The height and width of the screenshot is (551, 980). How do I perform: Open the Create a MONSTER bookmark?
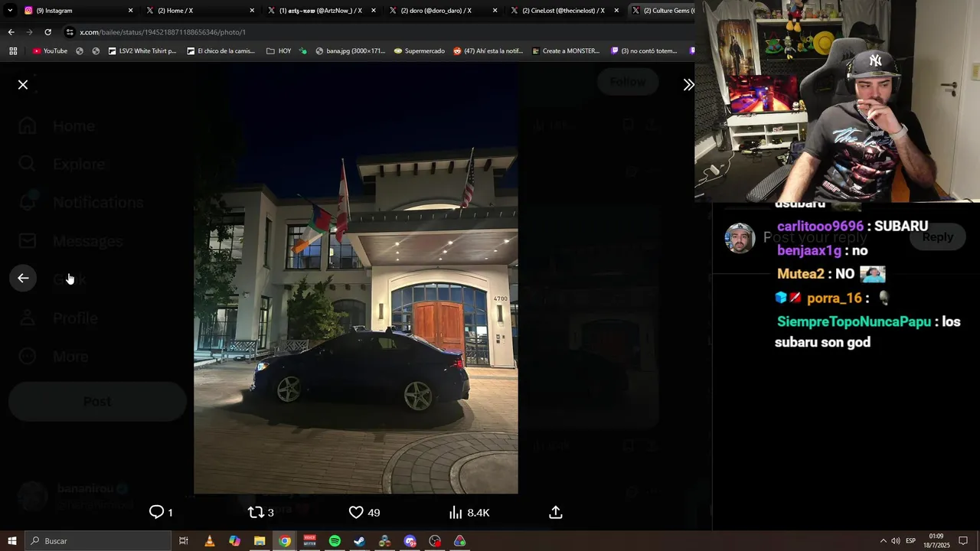pos(565,51)
